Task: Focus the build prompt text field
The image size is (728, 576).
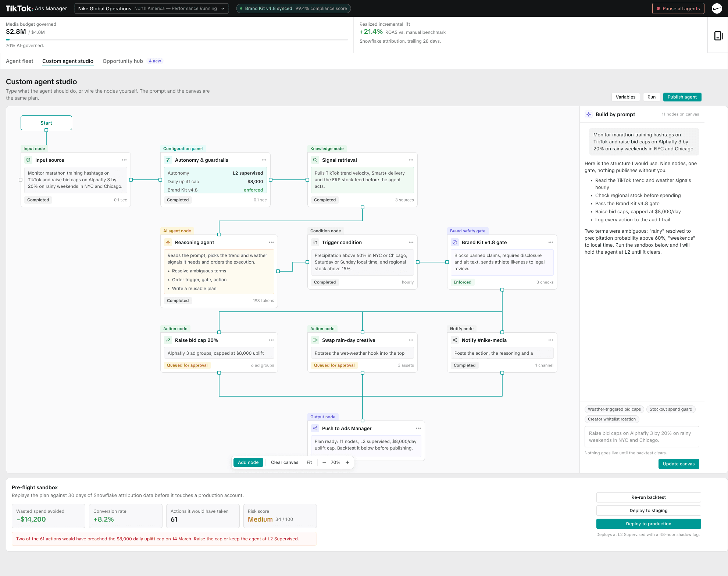Action: point(642,437)
